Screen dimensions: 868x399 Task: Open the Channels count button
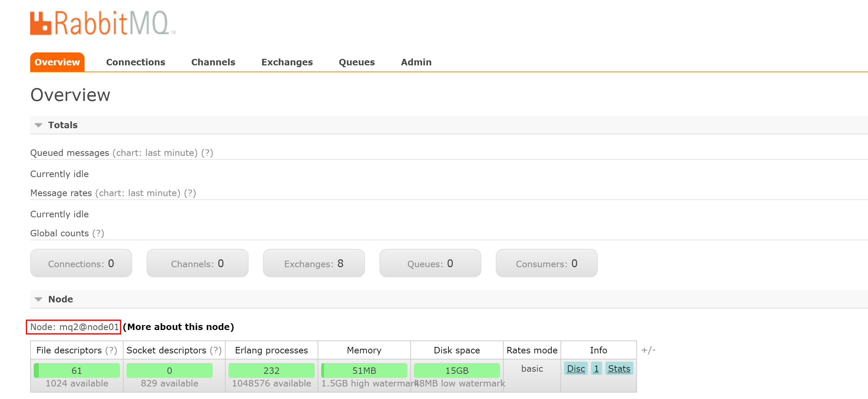[x=198, y=263]
